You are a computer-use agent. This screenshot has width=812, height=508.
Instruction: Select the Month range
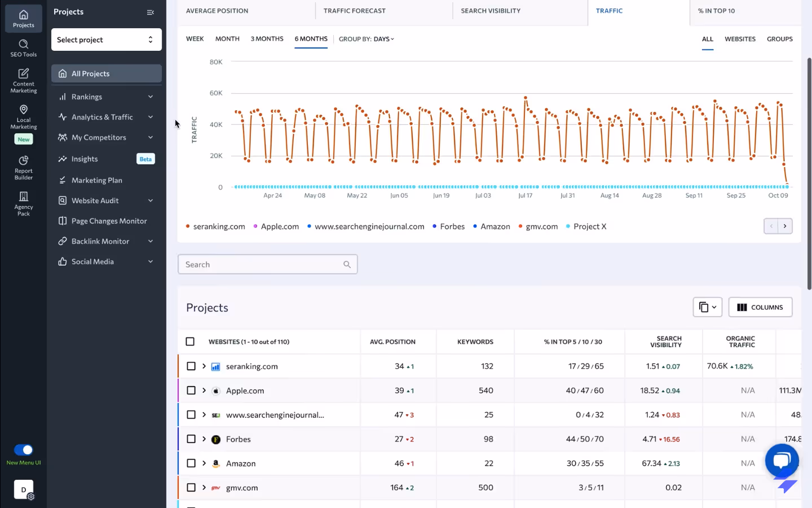point(227,39)
